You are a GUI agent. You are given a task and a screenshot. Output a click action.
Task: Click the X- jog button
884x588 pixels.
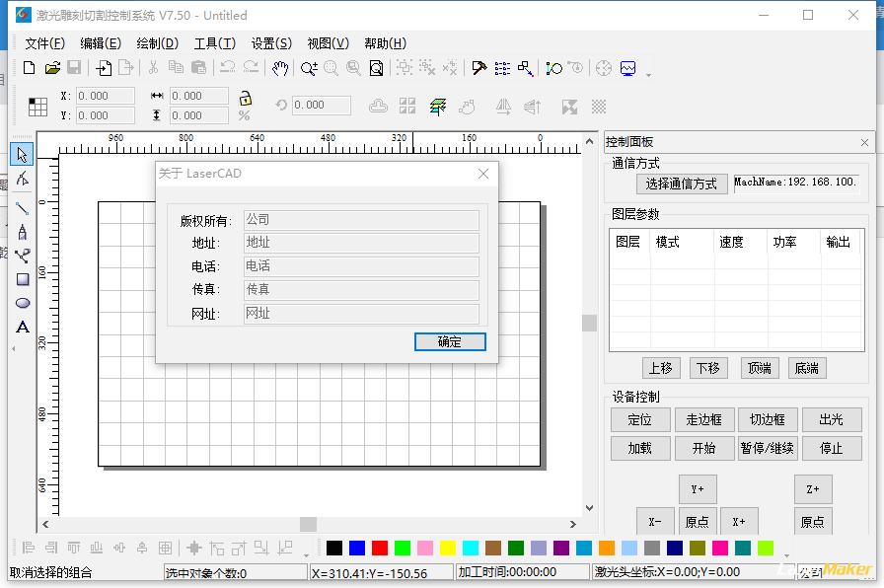pos(655,522)
